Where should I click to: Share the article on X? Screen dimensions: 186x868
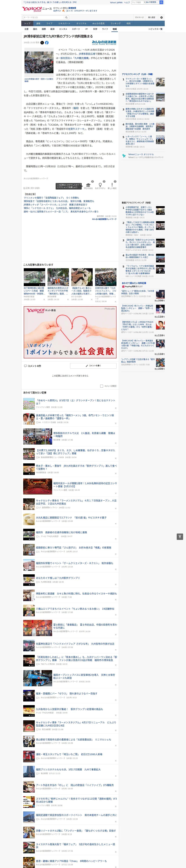(42, 43)
